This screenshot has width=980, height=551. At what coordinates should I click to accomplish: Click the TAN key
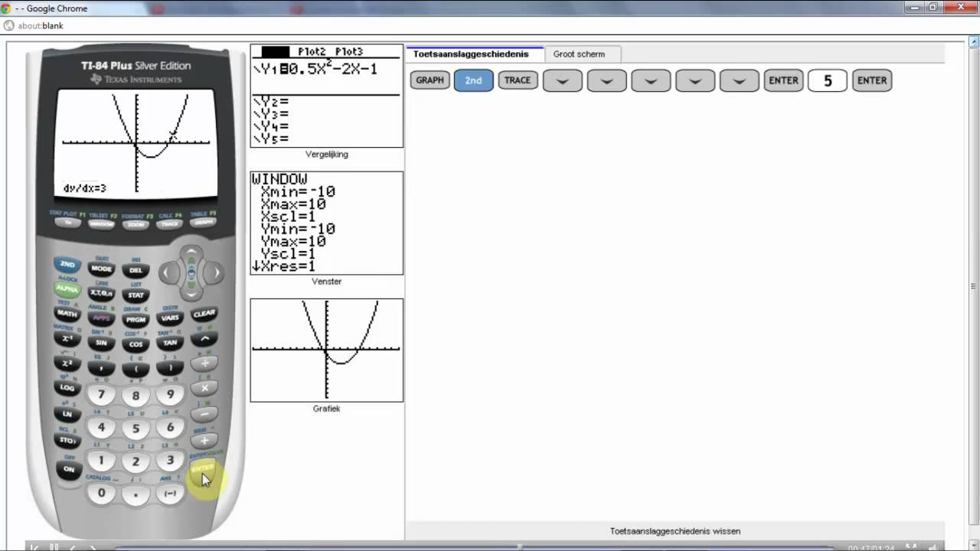[x=170, y=343]
